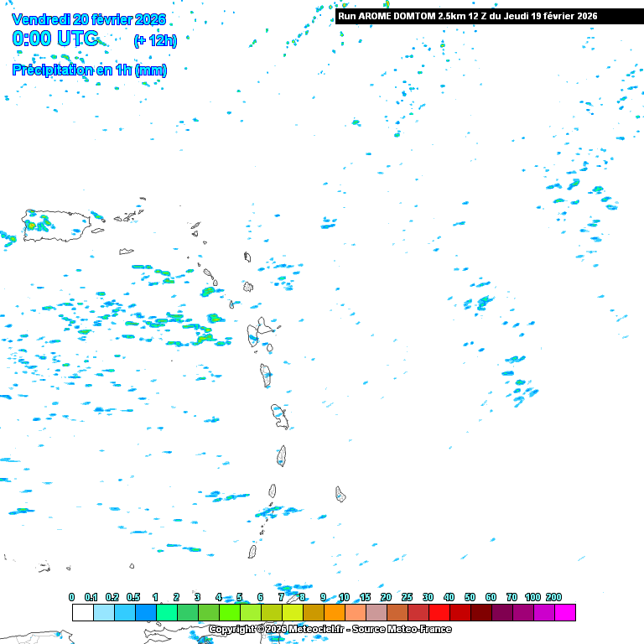Click the '0:00 UTC' time label
The height and width of the screenshot is (644, 644).
[x=55, y=39]
